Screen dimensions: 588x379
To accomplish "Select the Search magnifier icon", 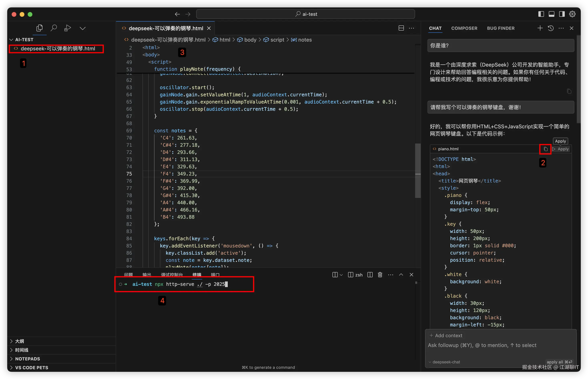I will 54,28.
